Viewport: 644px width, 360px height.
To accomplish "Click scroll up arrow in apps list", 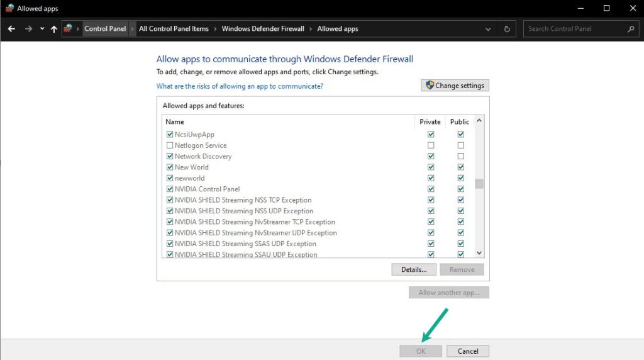I will pyautogui.click(x=479, y=121).
